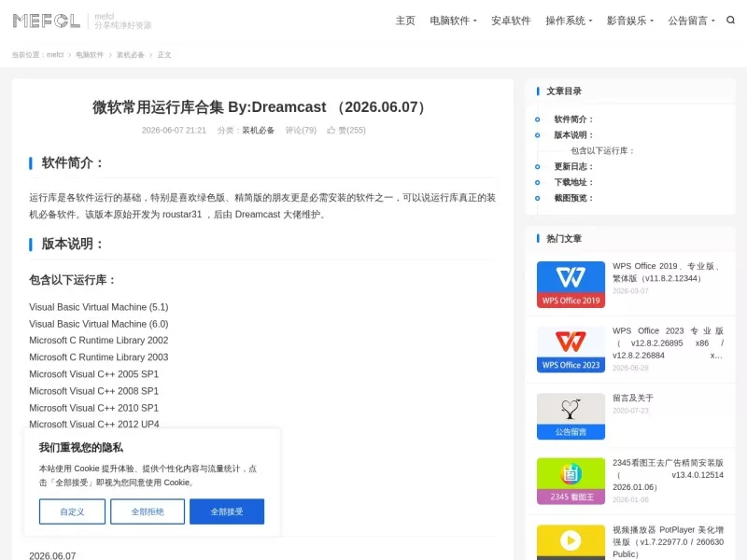Open the WPS Office 2019 专业版 article title
This screenshot has height=560, width=747.
[668, 272]
